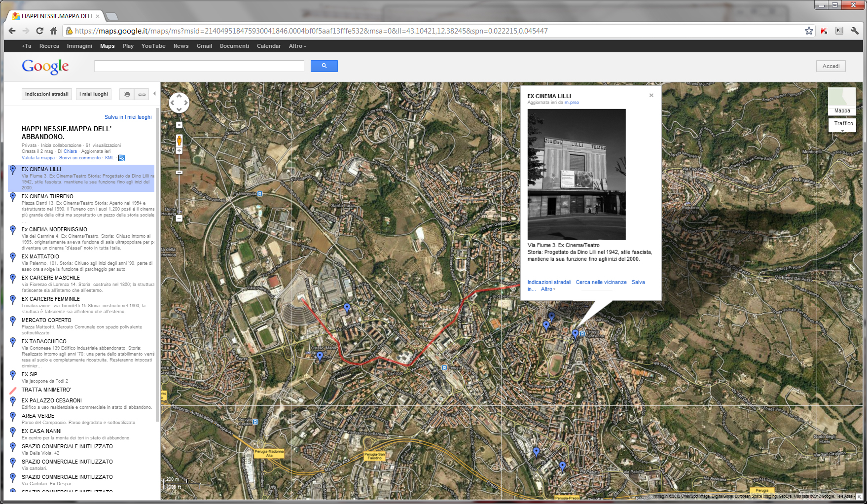Select EX CINEMA TURRENO in places list
867x504 pixels.
[x=47, y=196]
